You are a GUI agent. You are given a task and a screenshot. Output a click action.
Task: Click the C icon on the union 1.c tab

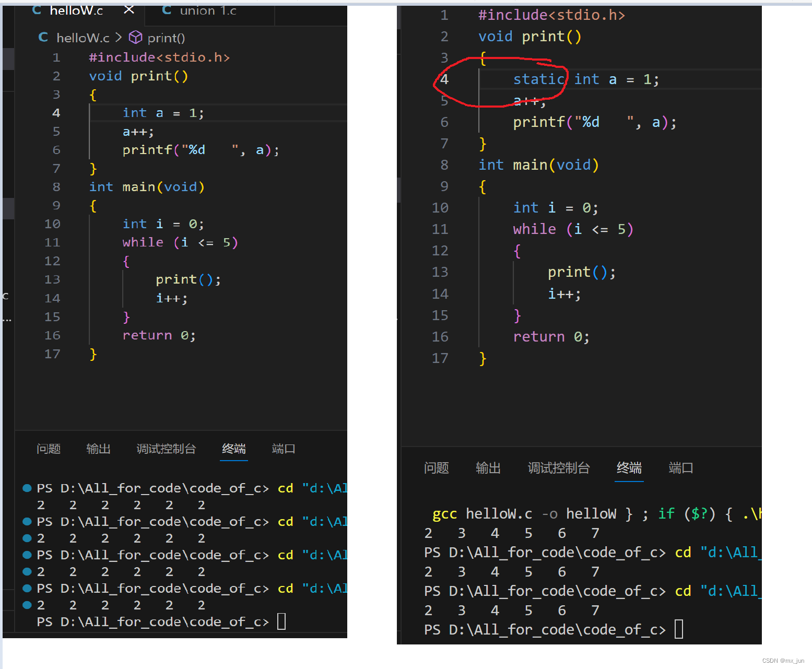166,10
